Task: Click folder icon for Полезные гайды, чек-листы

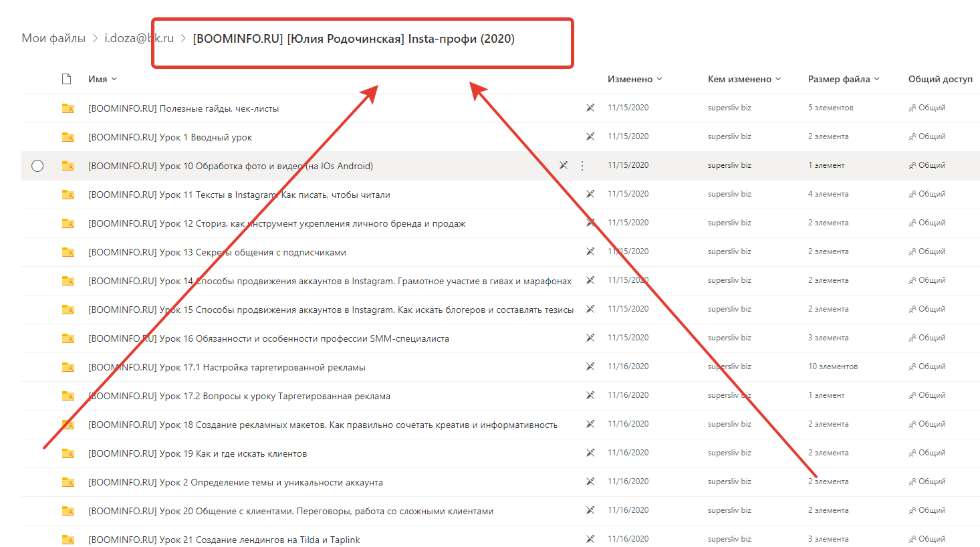Action: tap(68, 108)
